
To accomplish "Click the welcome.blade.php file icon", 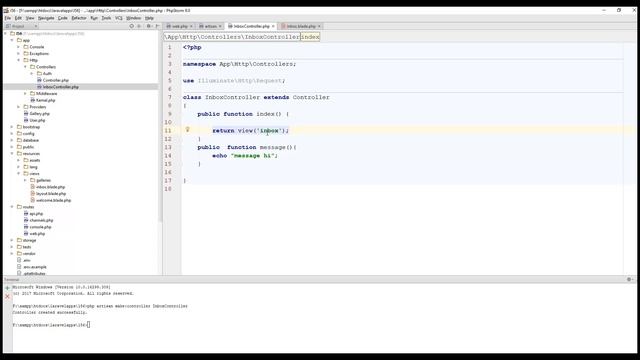I will coord(33,200).
